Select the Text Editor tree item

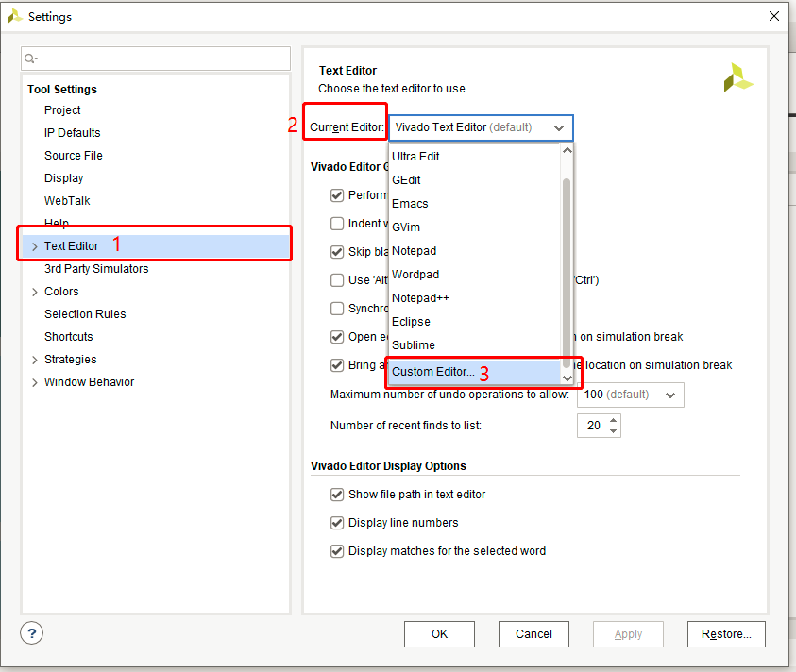click(x=156, y=246)
